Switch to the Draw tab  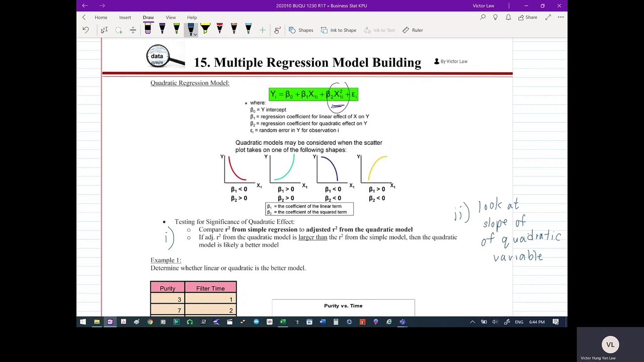(x=148, y=18)
